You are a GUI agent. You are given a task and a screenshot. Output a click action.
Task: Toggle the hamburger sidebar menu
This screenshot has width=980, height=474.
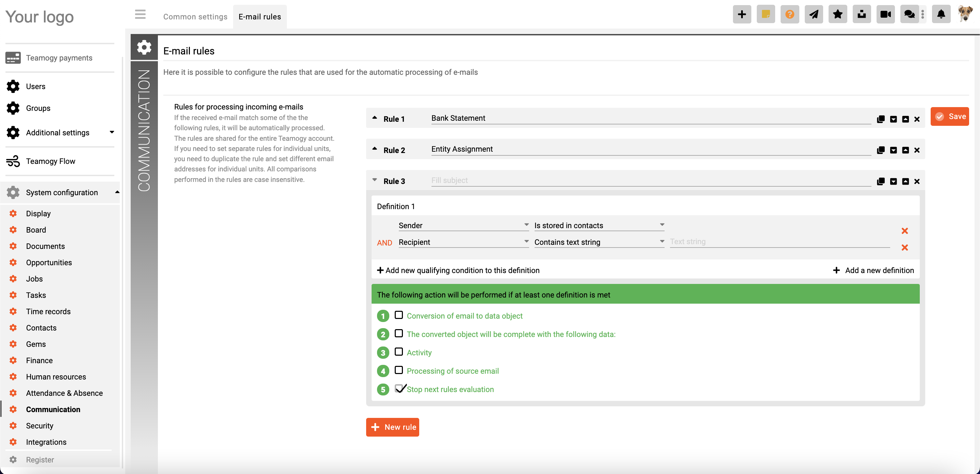point(141,14)
